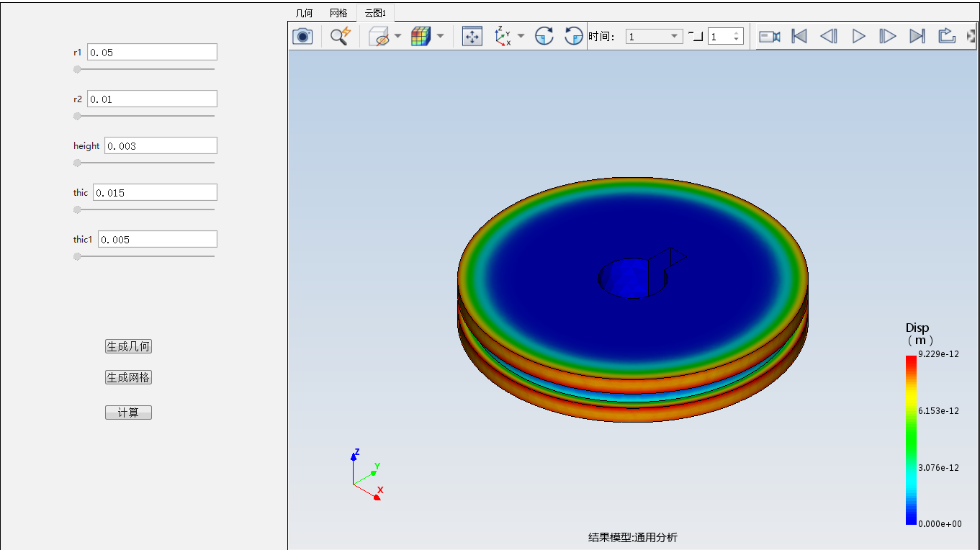This screenshot has height=550, width=980.
Task: Select the 云图1 tab
Action: click(x=375, y=13)
